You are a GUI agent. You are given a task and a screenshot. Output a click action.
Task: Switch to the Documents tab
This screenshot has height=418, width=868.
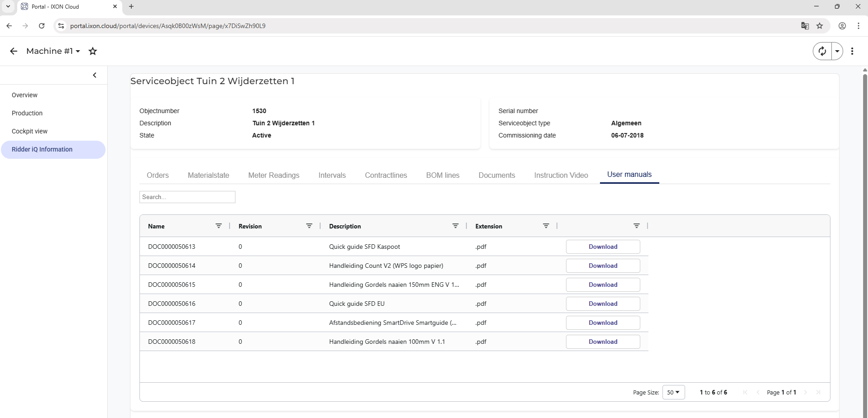(496, 175)
